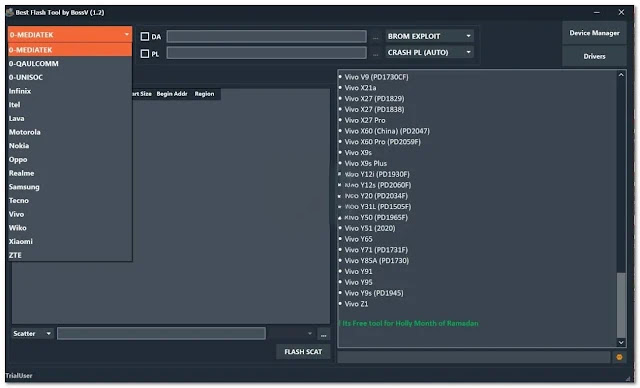The image size is (640, 388).
Task: Browse for DA file with ellipsis button
Action: pyautogui.click(x=376, y=37)
